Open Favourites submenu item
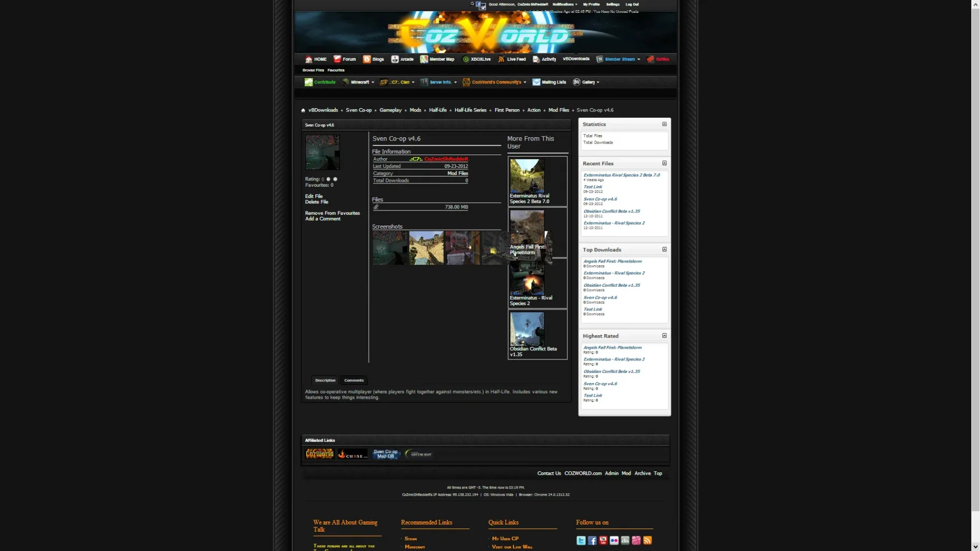This screenshot has height=551, width=980. tap(336, 70)
